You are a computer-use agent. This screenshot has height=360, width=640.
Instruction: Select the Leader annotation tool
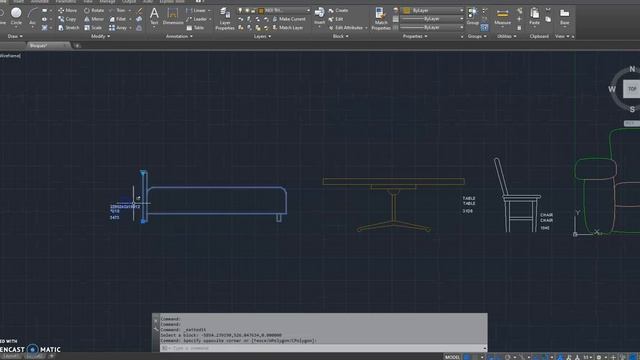click(196, 19)
